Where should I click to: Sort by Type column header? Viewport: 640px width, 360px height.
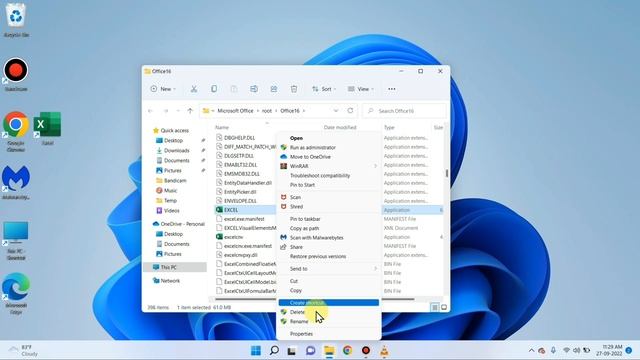point(389,127)
